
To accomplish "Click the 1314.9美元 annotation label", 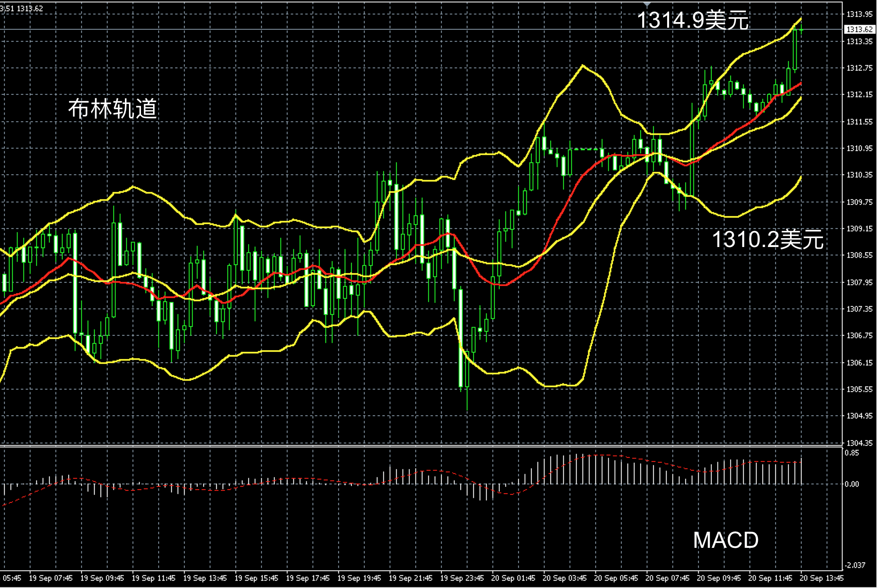I will (692, 20).
